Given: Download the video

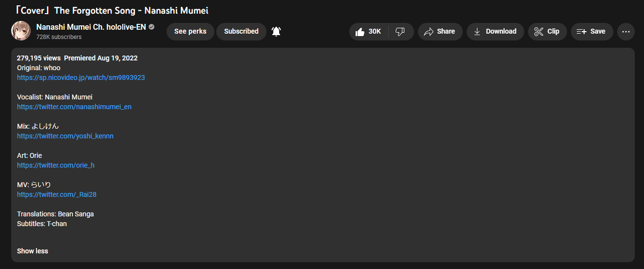Looking at the screenshot, I should coord(495,32).
